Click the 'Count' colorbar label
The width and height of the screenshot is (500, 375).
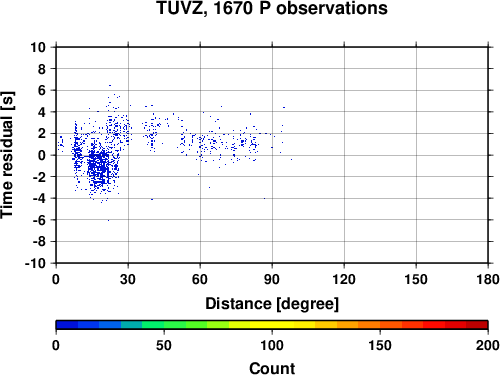coord(272,369)
